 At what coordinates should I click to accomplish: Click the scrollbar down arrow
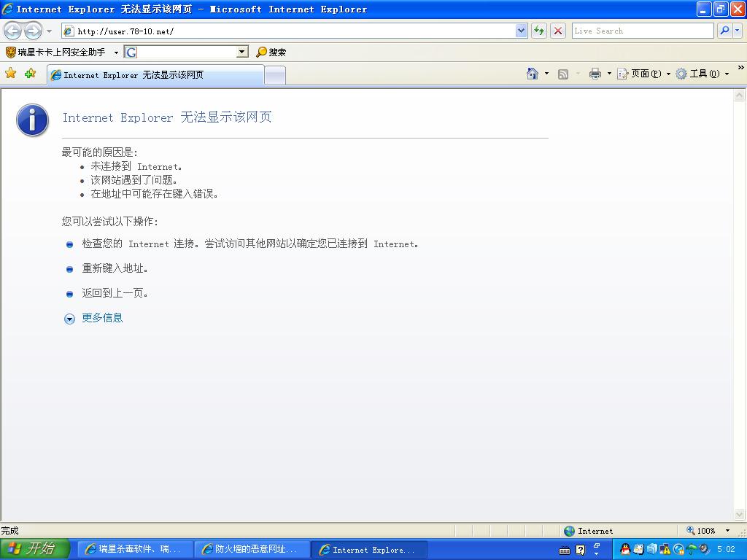(740, 514)
